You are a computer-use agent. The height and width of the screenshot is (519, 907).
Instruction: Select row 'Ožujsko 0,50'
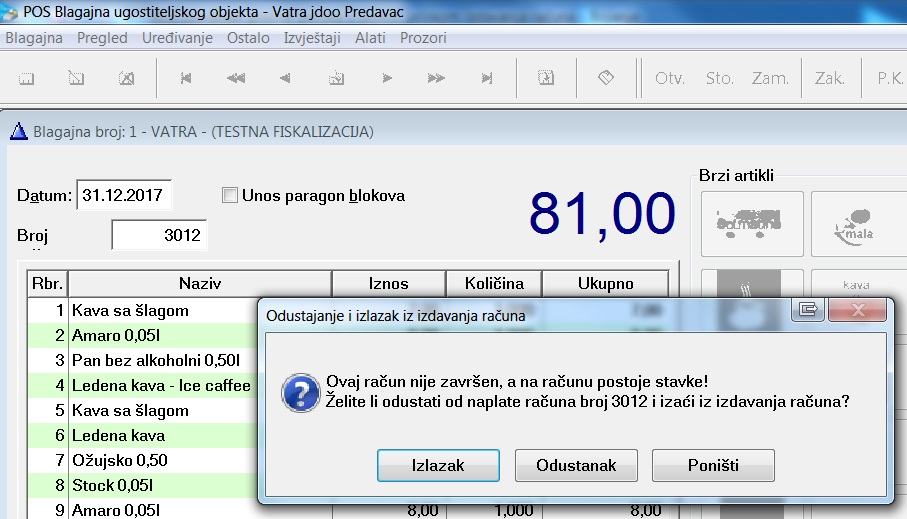coord(142,460)
